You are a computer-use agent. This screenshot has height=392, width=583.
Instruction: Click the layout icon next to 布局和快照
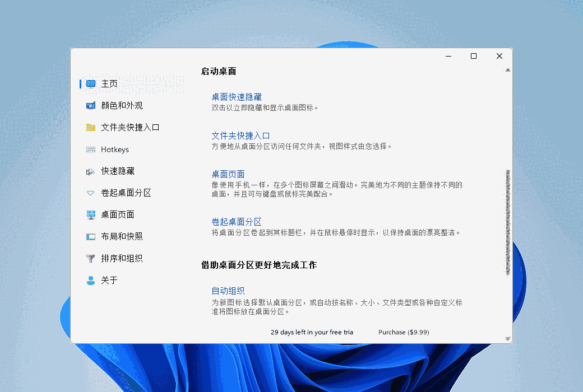[91, 237]
